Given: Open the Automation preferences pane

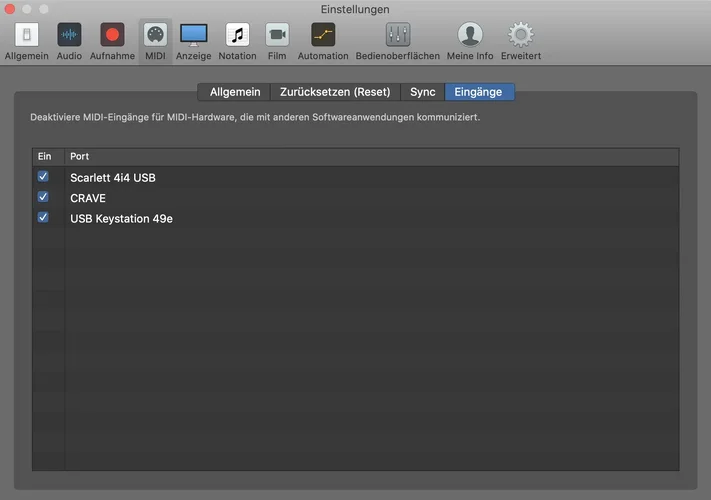Looking at the screenshot, I should click(323, 41).
